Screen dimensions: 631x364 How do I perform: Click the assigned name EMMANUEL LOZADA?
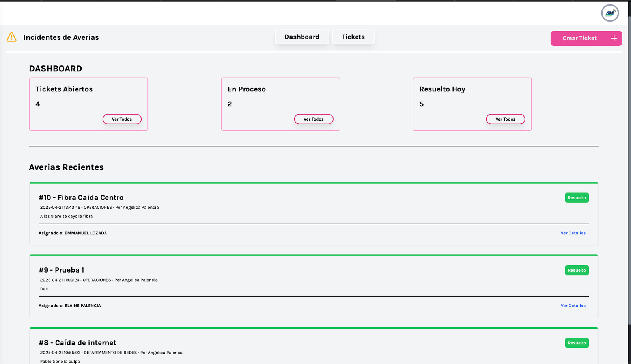click(86, 233)
